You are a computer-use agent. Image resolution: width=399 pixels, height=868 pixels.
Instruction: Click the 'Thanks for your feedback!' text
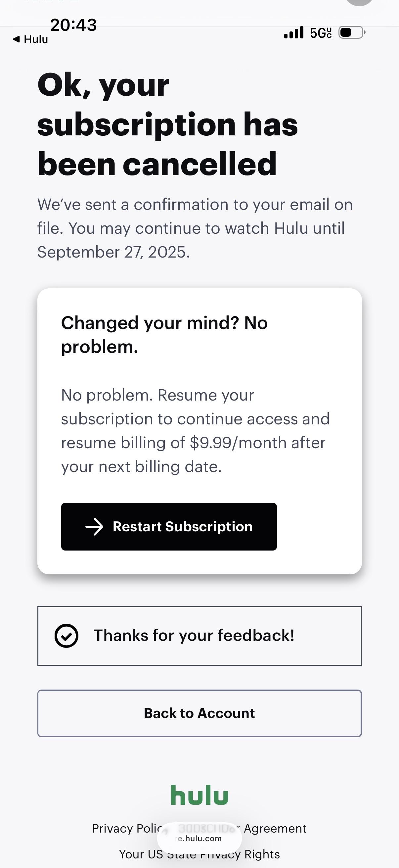click(x=194, y=636)
